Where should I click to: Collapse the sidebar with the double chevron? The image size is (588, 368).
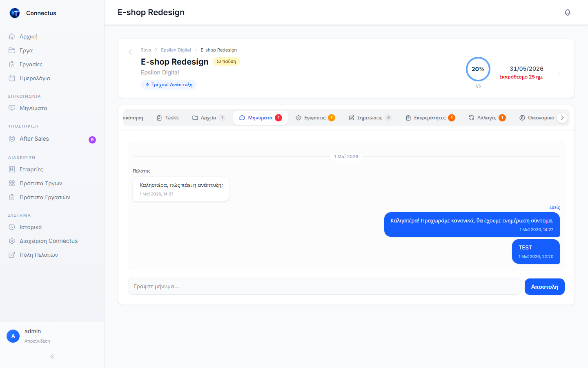(52, 357)
